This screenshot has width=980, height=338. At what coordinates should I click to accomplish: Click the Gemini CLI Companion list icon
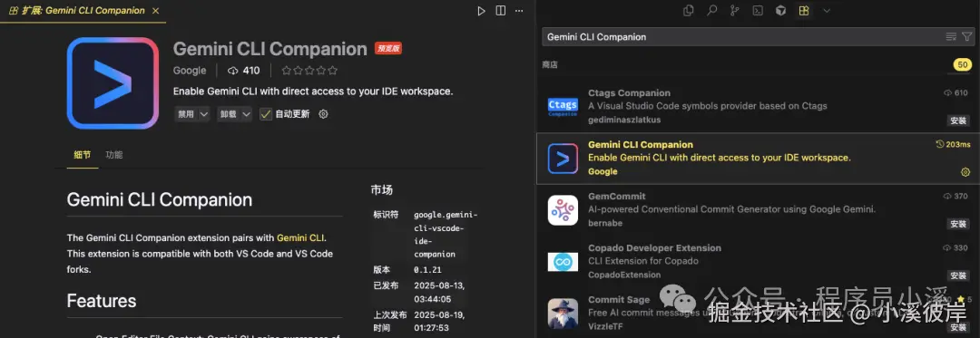tap(563, 159)
